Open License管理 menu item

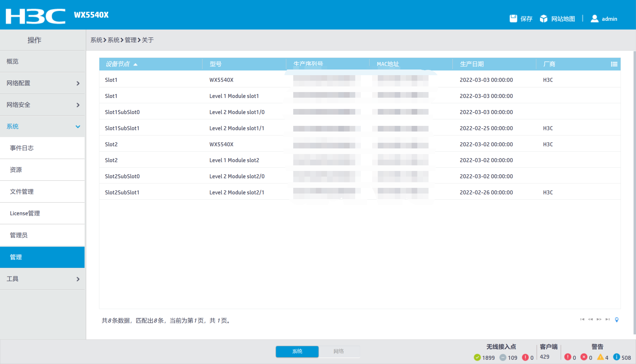25,213
